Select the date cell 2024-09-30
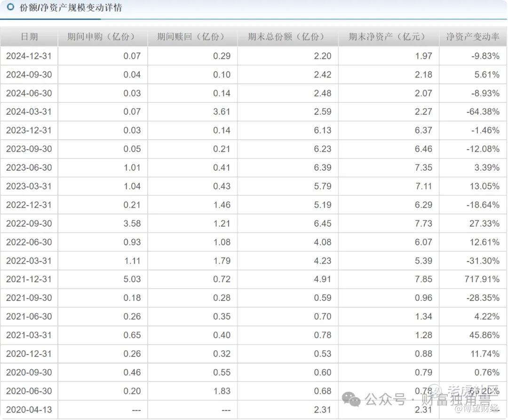This screenshot has height=420, width=508. tap(29, 75)
